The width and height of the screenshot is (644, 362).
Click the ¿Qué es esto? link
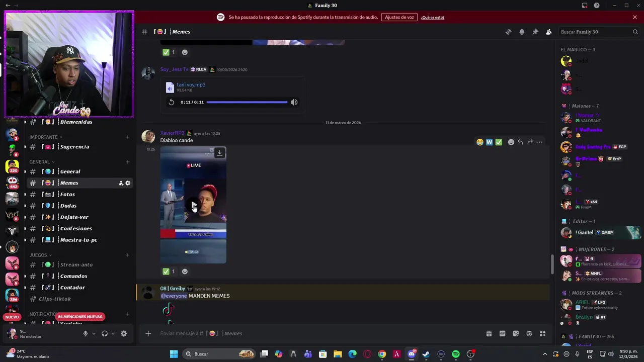[433, 18]
